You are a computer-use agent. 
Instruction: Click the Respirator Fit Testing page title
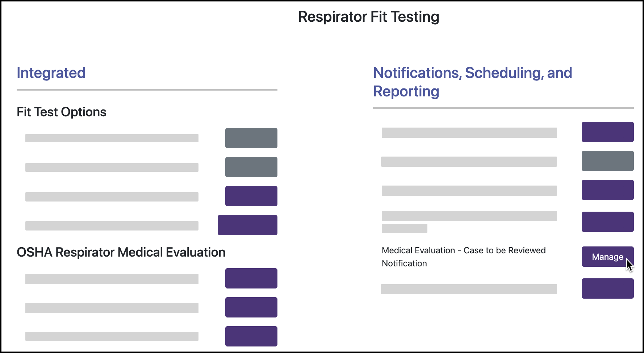tap(368, 17)
